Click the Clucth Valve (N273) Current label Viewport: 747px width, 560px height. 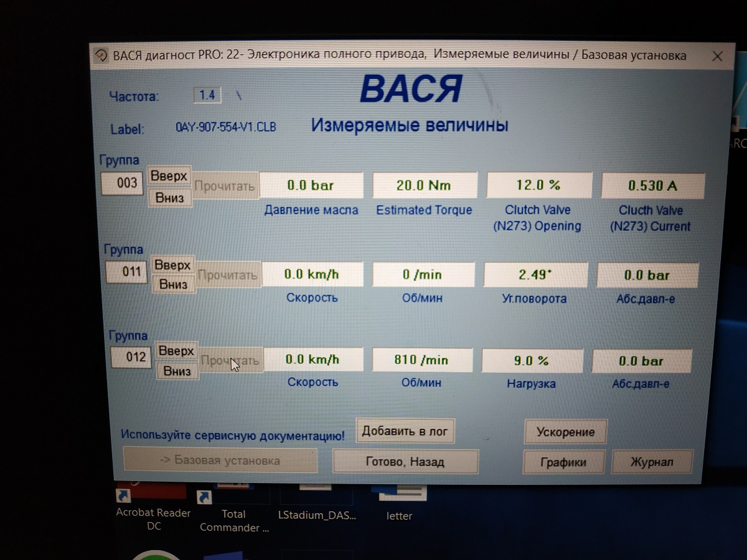pyautogui.click(x=651, y=218)
